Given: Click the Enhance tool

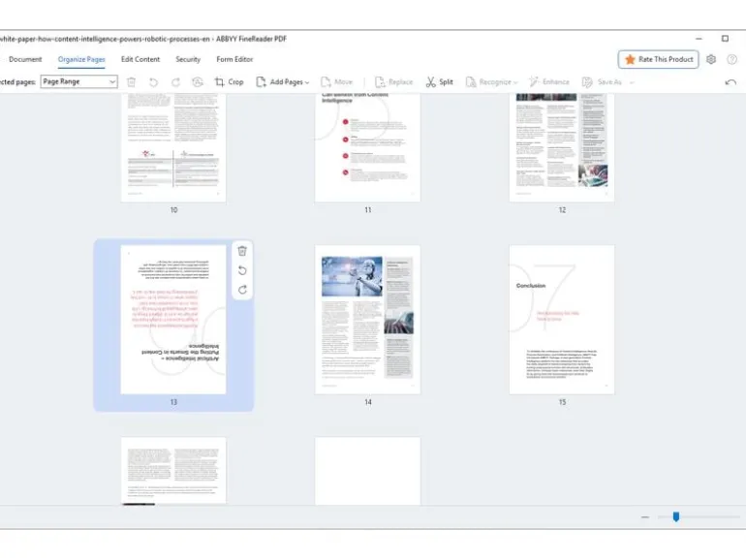Looking at the screenshot, I should tap(549, 82).
